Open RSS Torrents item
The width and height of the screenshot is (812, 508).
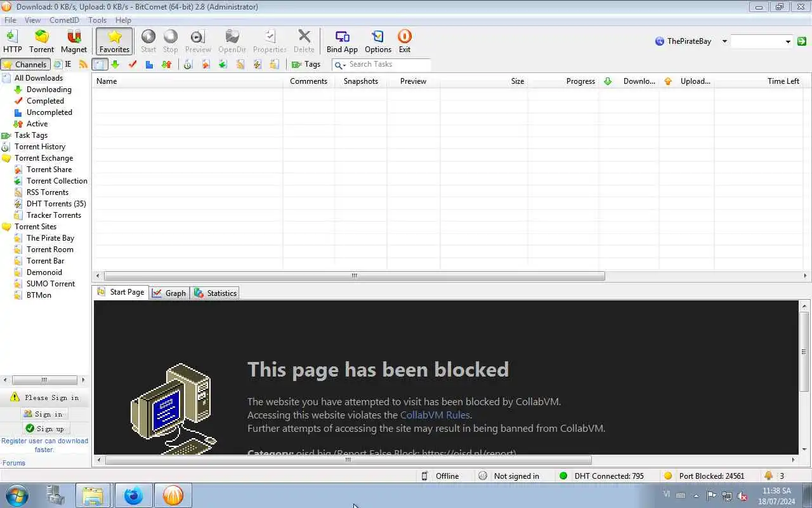tap(48, 192)
